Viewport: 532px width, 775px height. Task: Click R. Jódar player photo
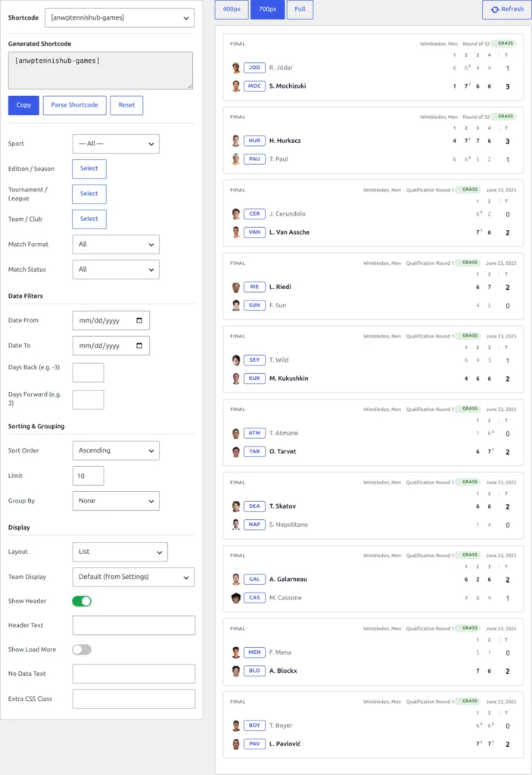click(x=236, y=67)
